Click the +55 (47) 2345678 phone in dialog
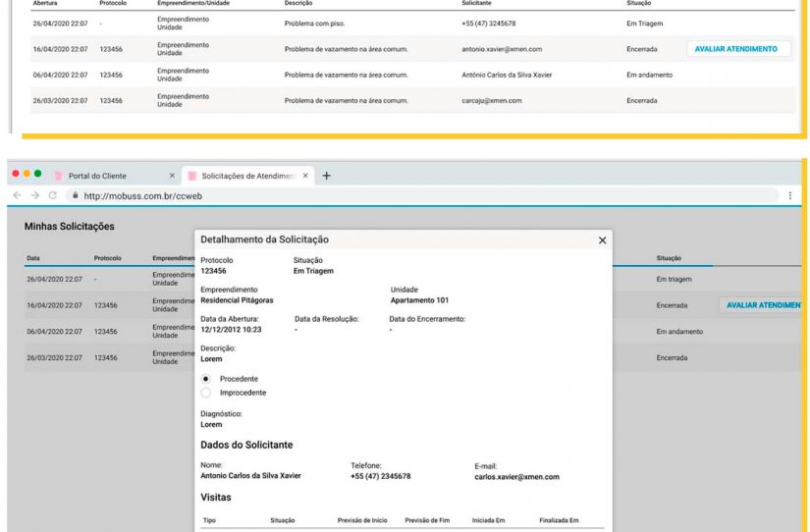 pyautogui.click(x=381, y=476)
